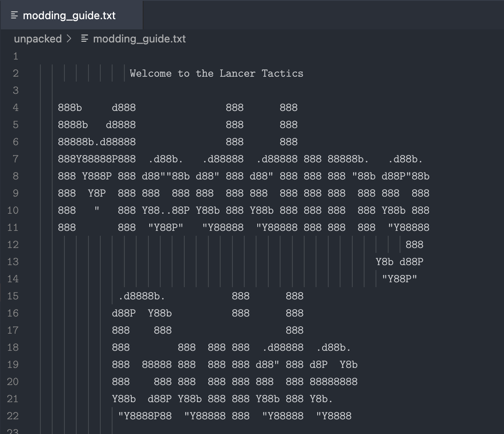This screenshot has height=434, width=504.
Task: Click '8888b' at the start of line 5
Action: tap(73, 125)
